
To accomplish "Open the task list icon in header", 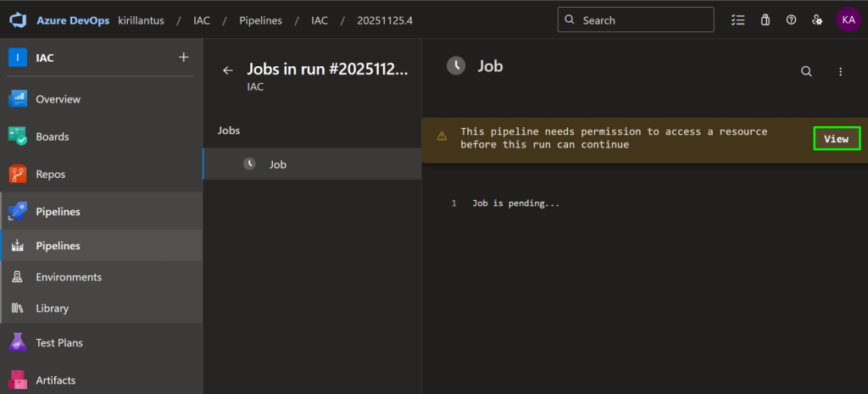I will point(737,19).
